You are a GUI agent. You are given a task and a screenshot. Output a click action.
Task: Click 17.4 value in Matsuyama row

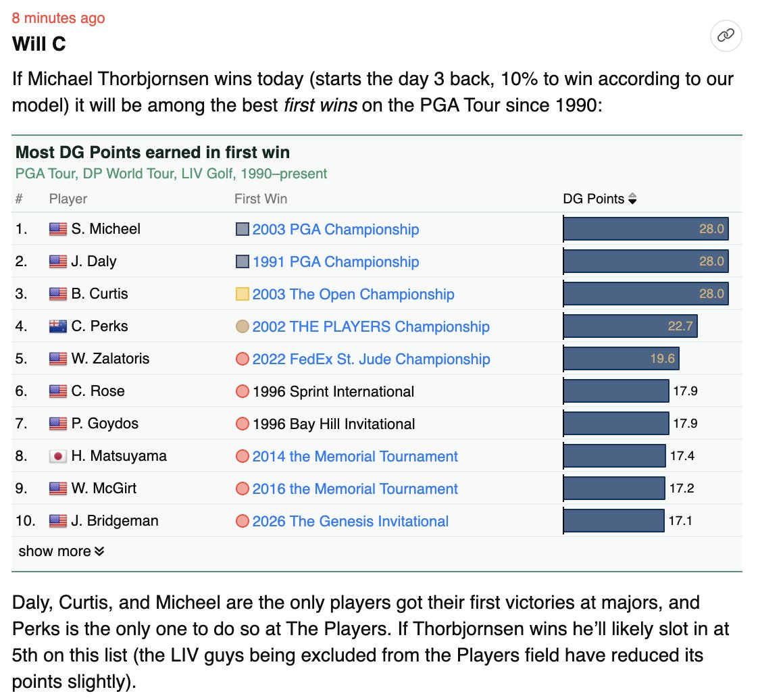point(682,455)
